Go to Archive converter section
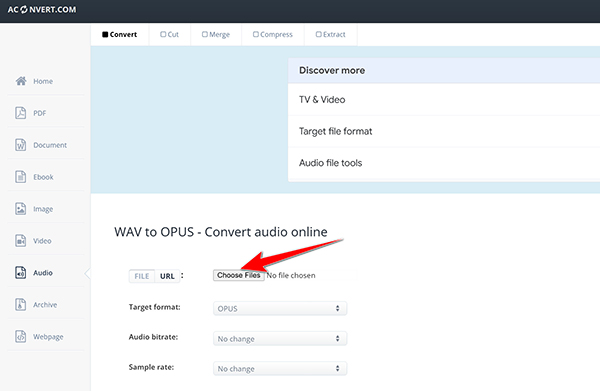The height and width of the screenshot is (391, 600). pyautogui.click(x=45, y=305)
